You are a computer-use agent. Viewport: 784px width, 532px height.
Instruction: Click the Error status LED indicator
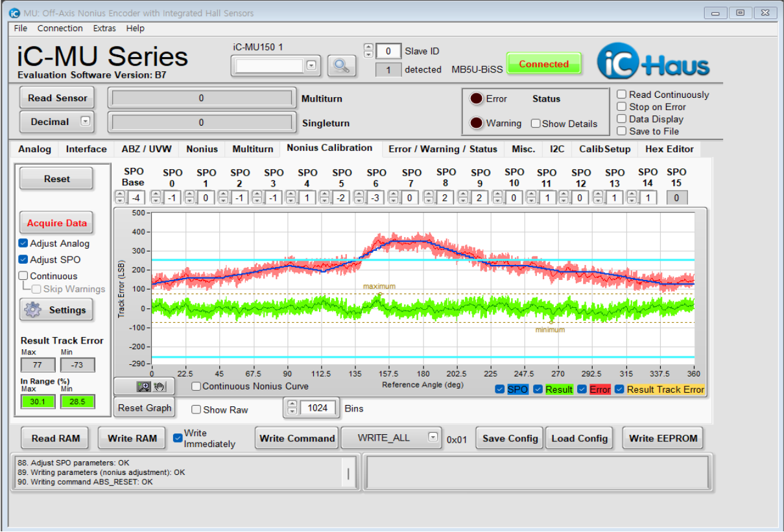pyautogui.click(x=477, y=99)
